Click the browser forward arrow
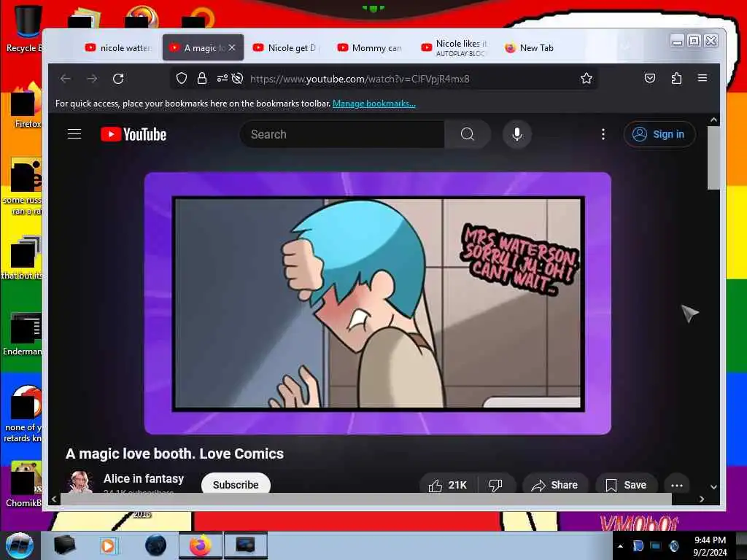 pyautogui.click(x=92, y=79)
